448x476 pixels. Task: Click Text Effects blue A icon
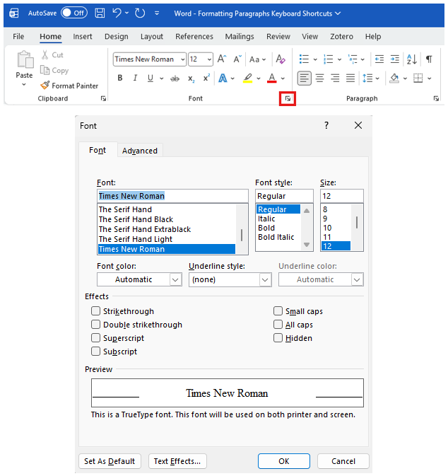pyautogui.click(x=223, y=78)
